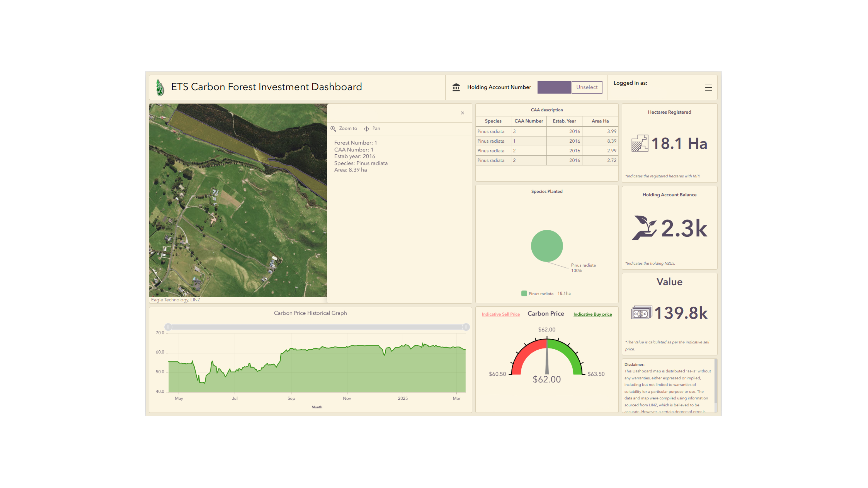Click the Disclaimer panel scrollbar
868x488 pixels.
click(x=715, y=380)
